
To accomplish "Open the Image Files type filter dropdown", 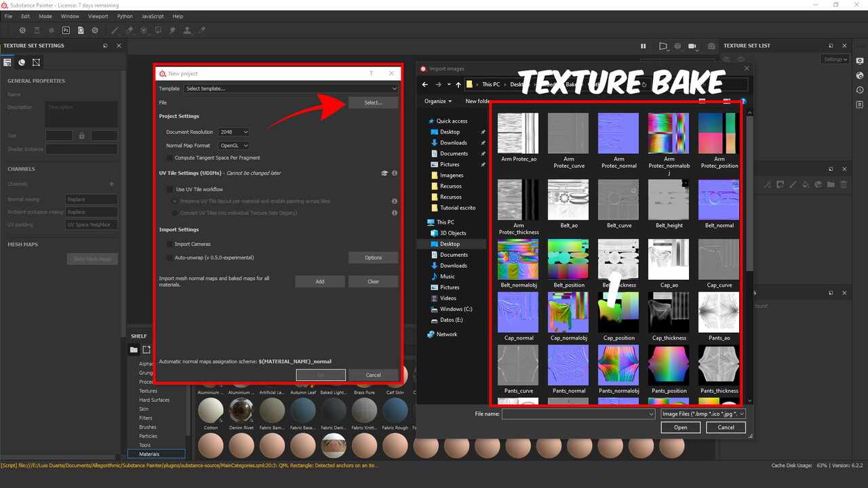I will coord(703,413).
